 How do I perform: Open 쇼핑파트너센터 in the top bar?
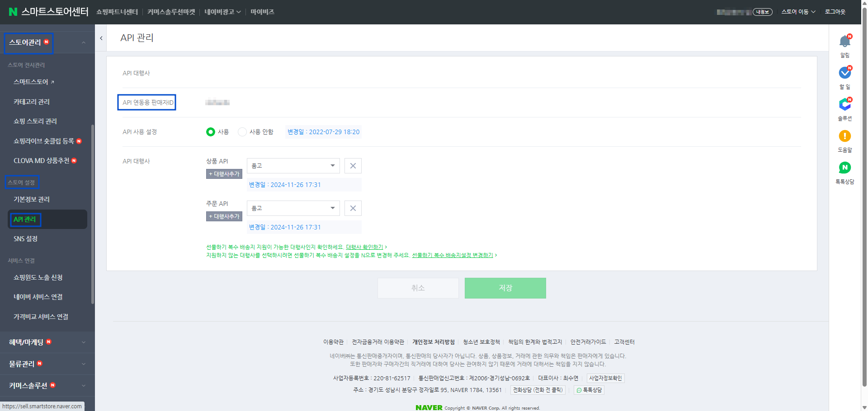pos(117,12)
